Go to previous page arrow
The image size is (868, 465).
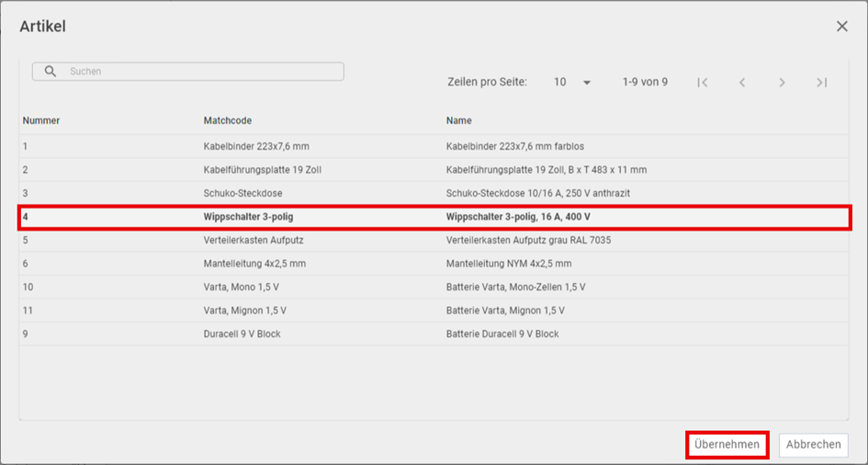coord(742,83)
